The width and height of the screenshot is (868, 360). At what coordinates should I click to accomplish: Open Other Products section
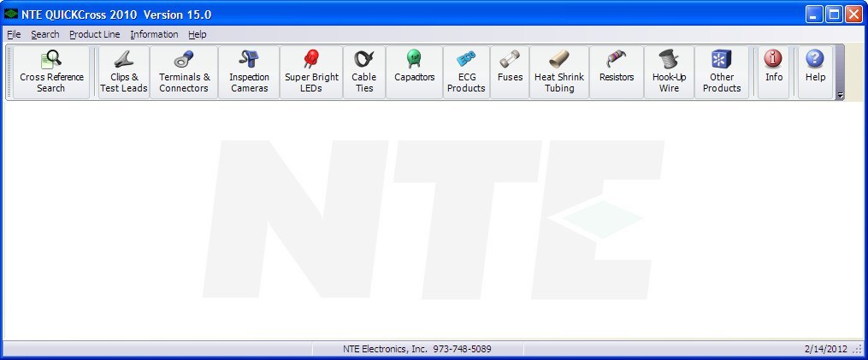click(x=722, y=72)
